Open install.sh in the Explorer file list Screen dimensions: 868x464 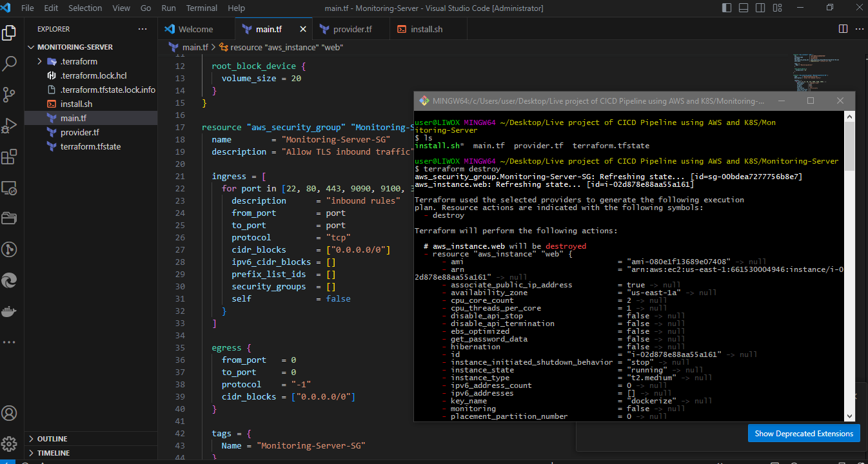pyautogui.click(x=76, y=104)
